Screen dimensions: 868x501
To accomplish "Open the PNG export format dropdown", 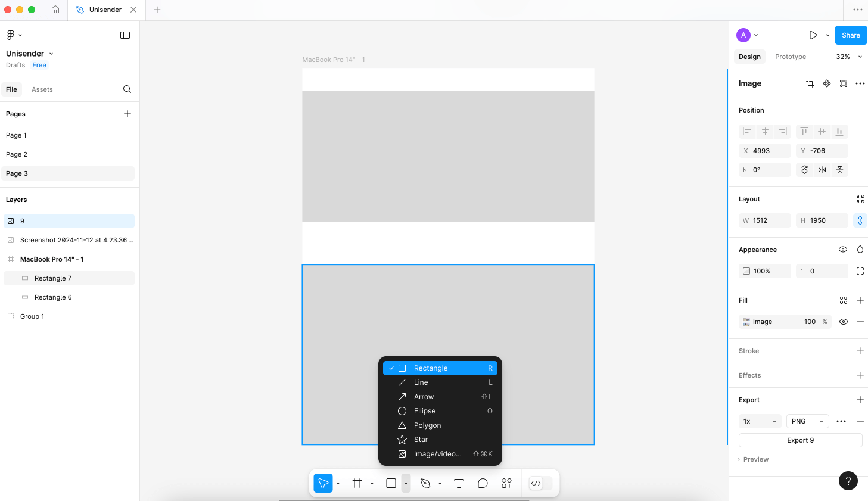I will 807,421.
